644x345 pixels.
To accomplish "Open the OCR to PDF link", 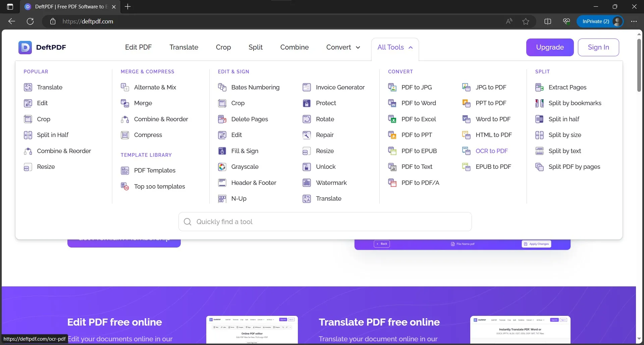I will (x=492, y=151).
